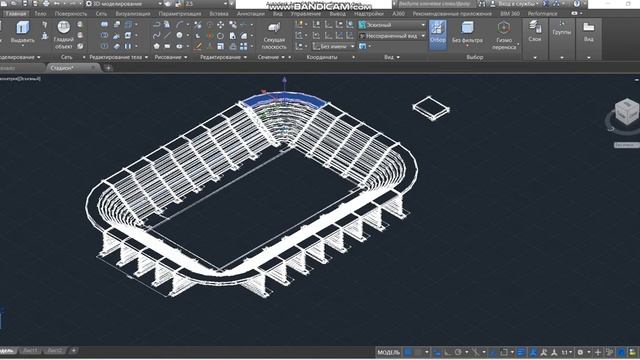This screenshot has height=360, width=640.
Task: Open the Без имени UCS dropdown
Action: [334, 47]
